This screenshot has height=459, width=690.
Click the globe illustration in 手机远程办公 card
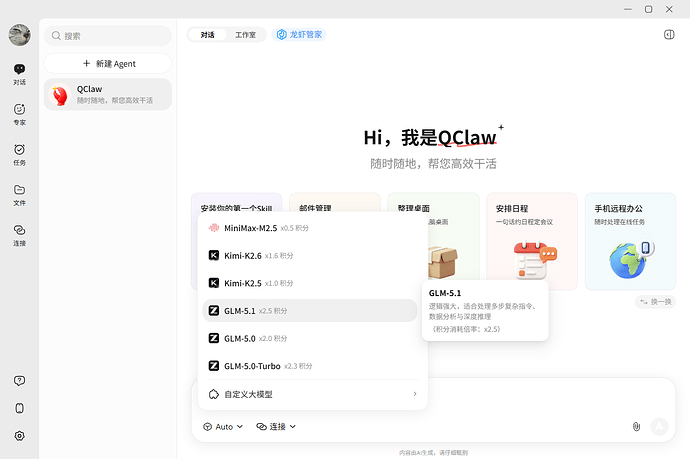631,259
